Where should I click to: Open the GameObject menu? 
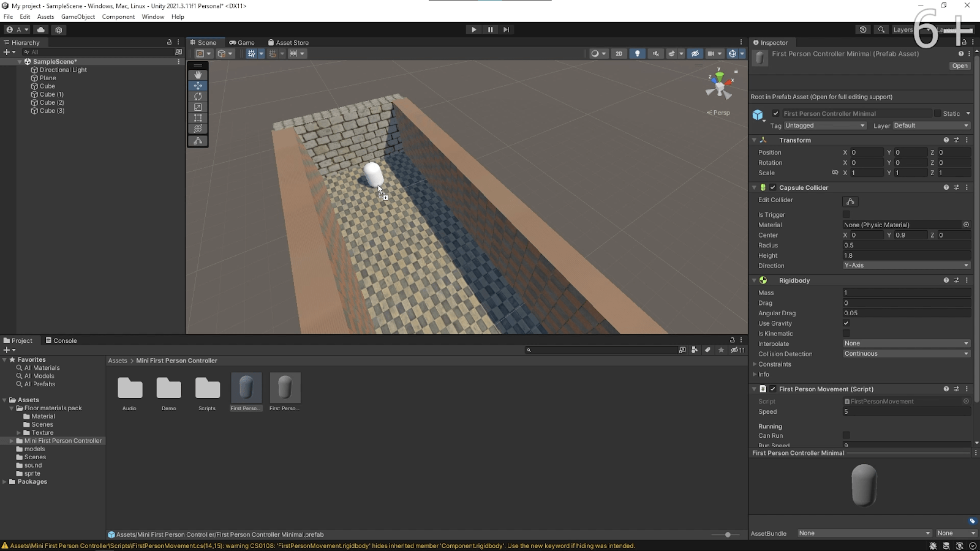[x=78, y=17]
